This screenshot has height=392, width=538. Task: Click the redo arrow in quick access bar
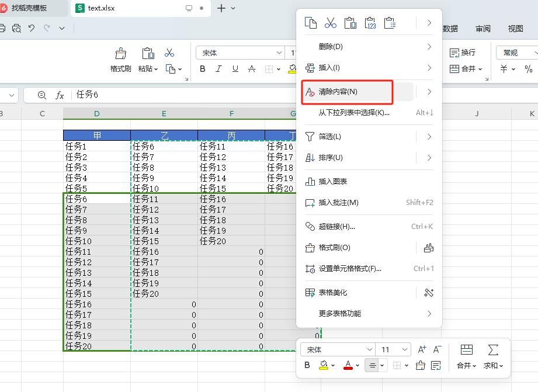click(x=47, y=28)
